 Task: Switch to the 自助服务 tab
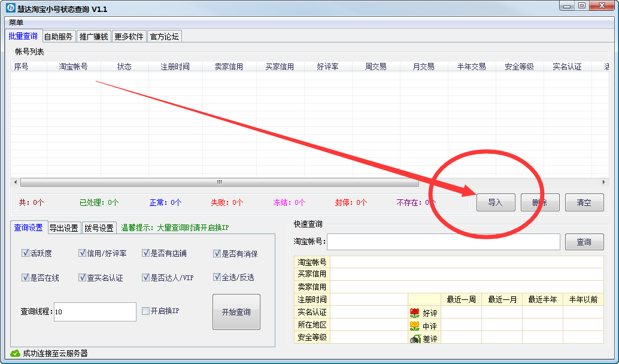(58, 37)
